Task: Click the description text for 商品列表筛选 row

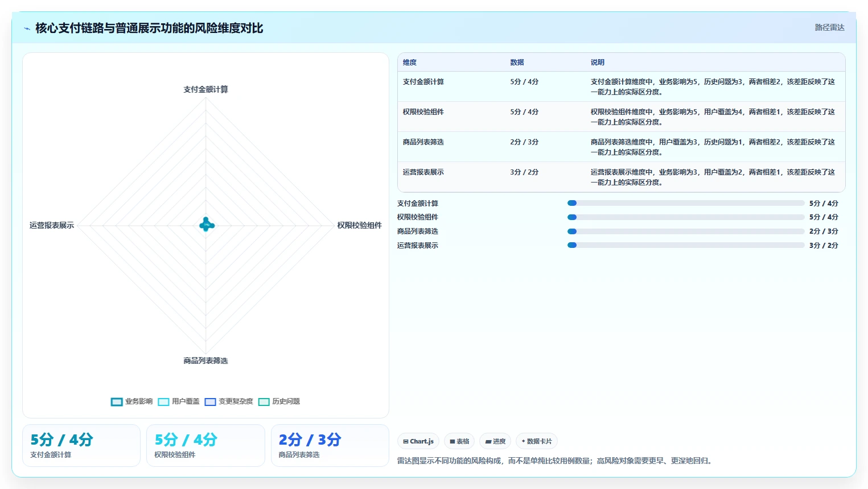Action: (713, 147)
